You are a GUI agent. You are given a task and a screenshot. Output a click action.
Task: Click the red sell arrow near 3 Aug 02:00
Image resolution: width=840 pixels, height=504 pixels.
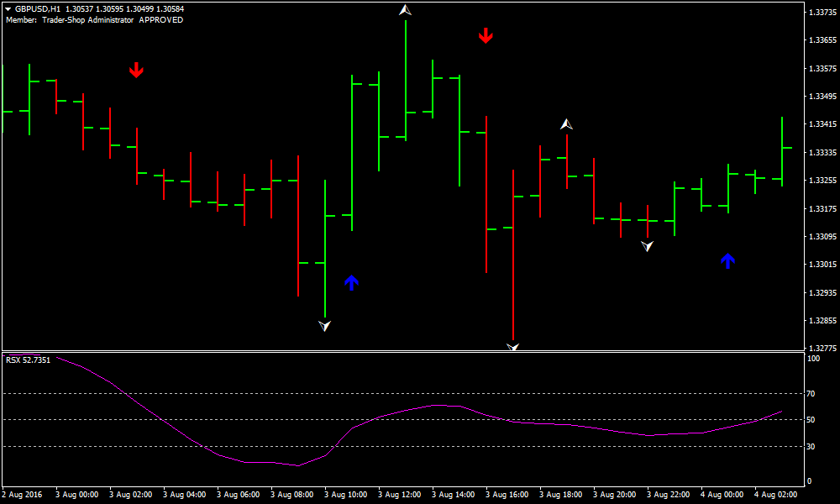tap(136, 71)
